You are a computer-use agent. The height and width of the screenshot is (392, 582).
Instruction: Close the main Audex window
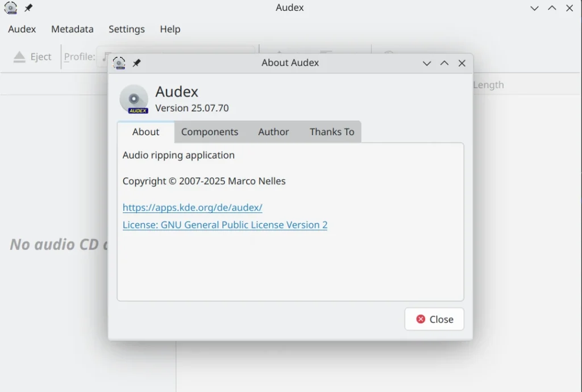point(569,8)
